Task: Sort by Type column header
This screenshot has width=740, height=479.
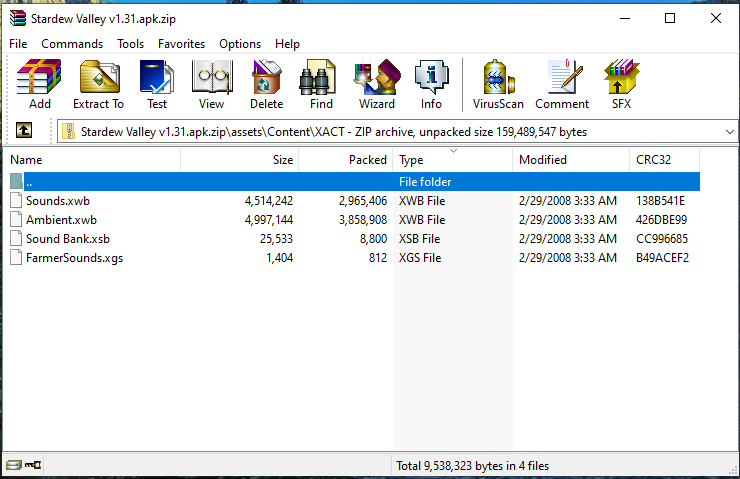Action: [453, 160]
